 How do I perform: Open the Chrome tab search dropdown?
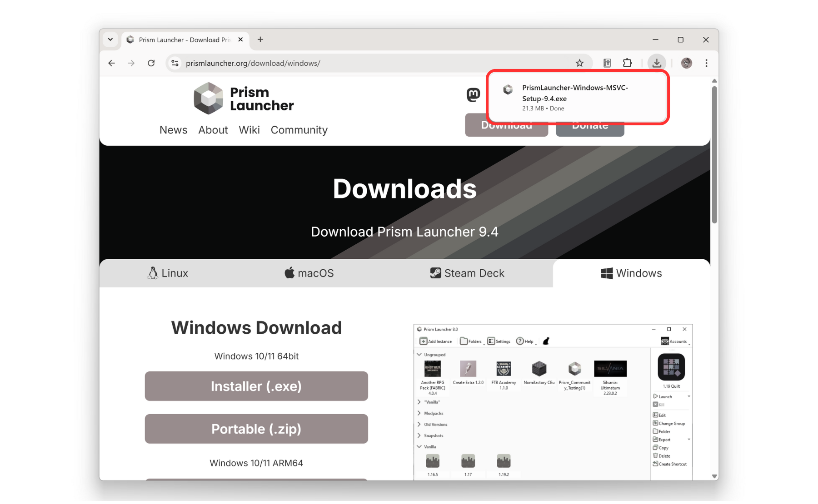click(110, 40)
